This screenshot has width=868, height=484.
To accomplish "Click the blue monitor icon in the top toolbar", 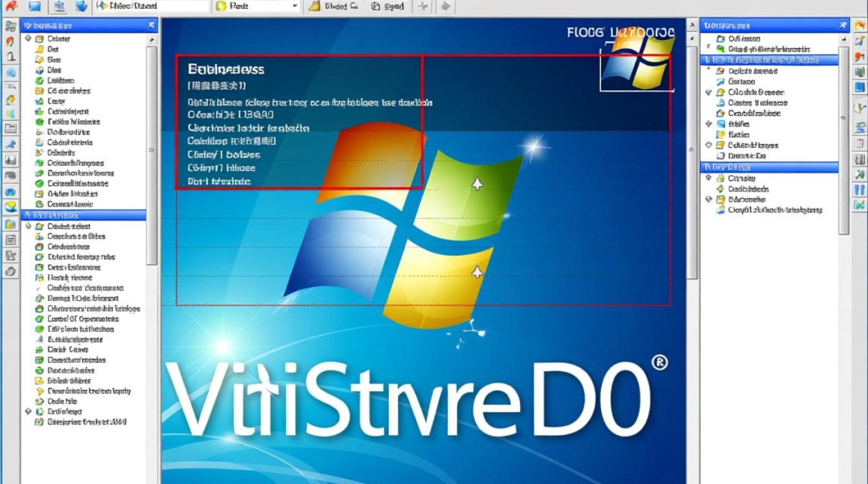I will click(x=35, y=6).
